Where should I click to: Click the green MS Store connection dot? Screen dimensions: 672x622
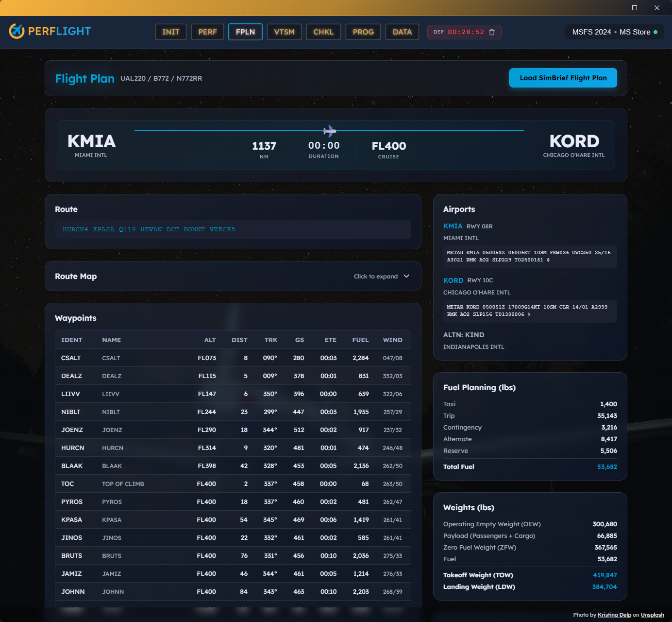click(655, 32)
